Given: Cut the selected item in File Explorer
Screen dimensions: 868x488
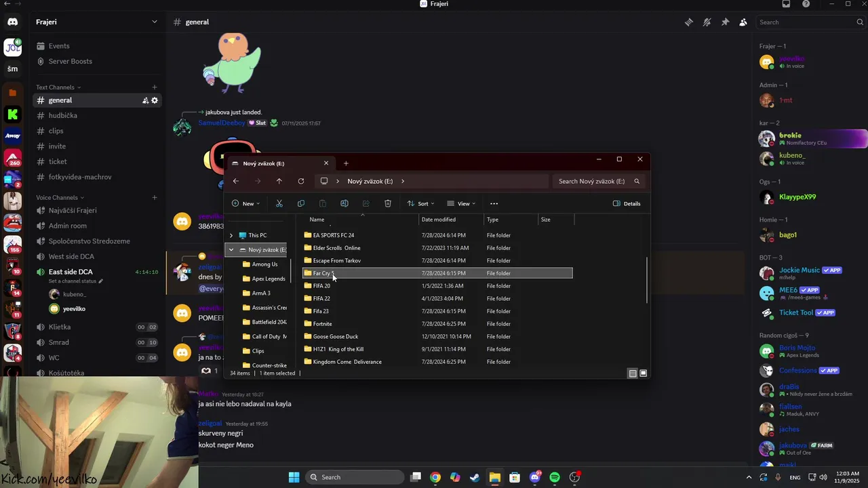Looking at the screenshot, I should (x=279, y=203).
